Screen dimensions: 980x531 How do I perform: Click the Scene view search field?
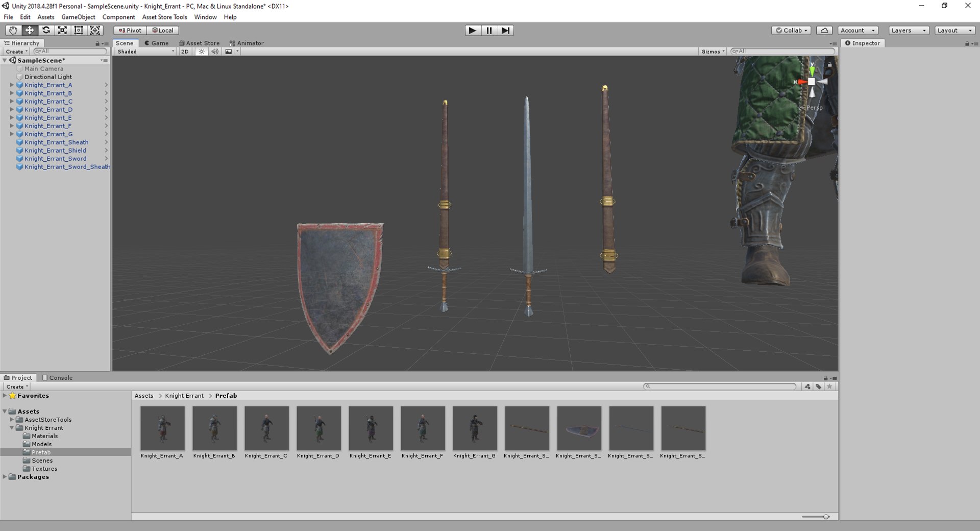click(782, 52)
